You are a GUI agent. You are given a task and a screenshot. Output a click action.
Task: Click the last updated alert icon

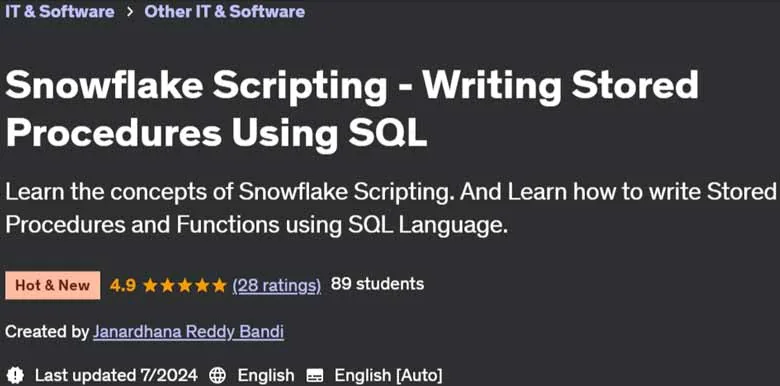[x=16, y=375]
